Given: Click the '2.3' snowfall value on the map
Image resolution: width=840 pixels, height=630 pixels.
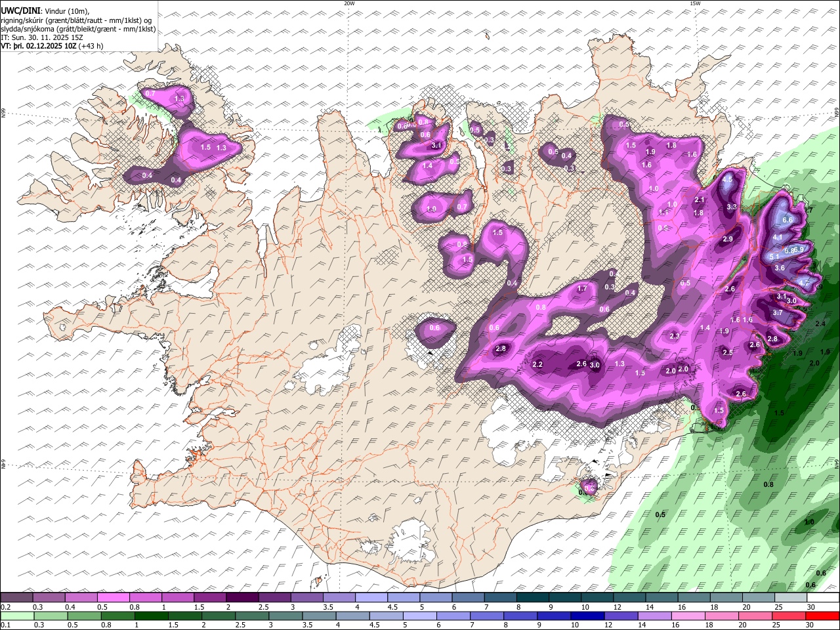Looking at the screenshot, I should [x=675, y=336].
